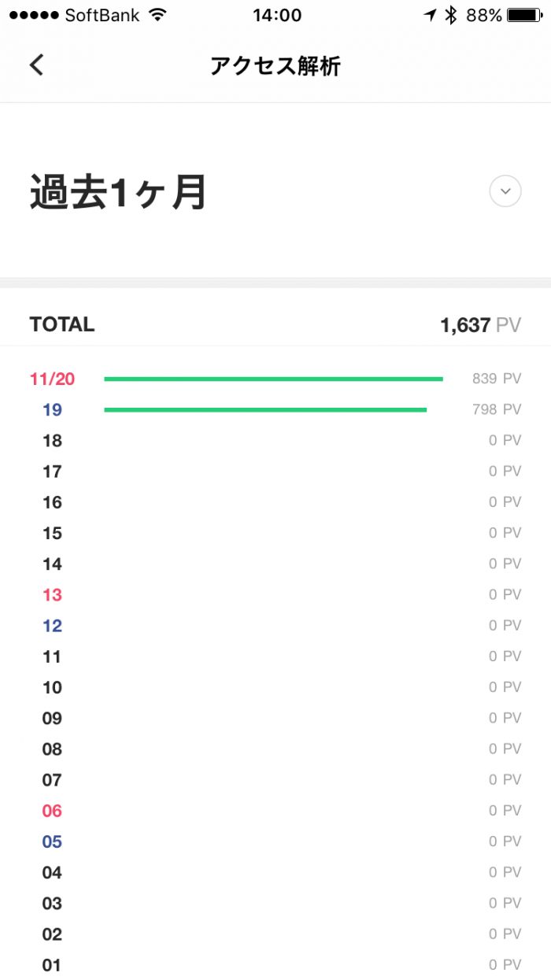Open the period dropdown chevron
The height and width of the screenshot is (980, 551).
pyautogui.click(x=505, y=191)
